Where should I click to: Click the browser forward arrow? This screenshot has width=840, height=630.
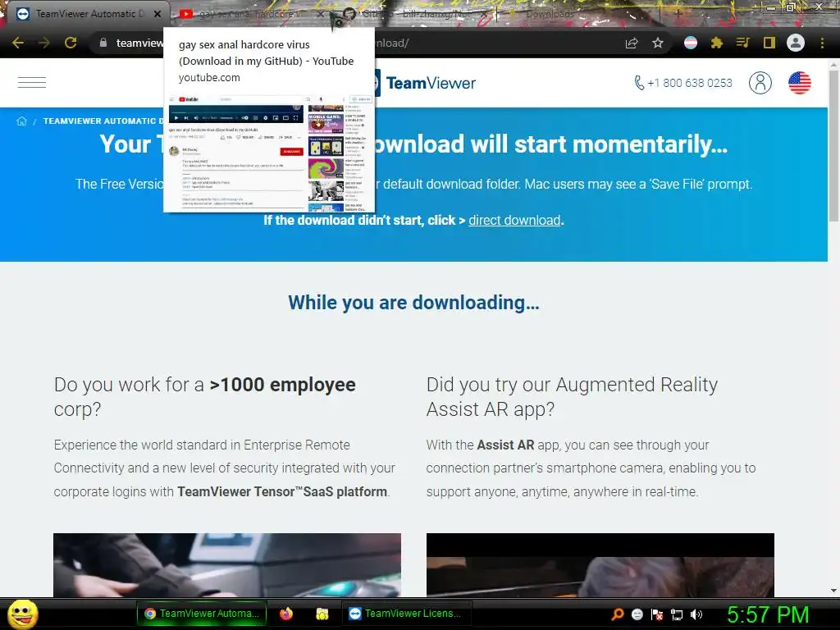44,43
